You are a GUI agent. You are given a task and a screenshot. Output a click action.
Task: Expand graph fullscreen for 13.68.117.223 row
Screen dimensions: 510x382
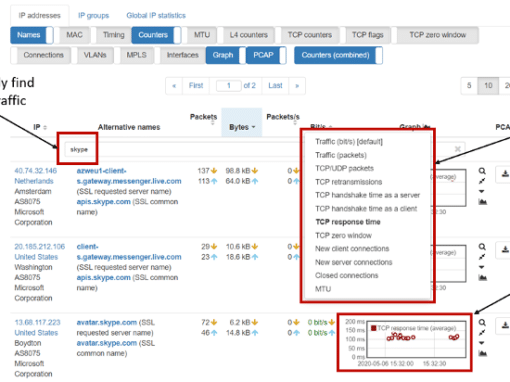(482, 332)
